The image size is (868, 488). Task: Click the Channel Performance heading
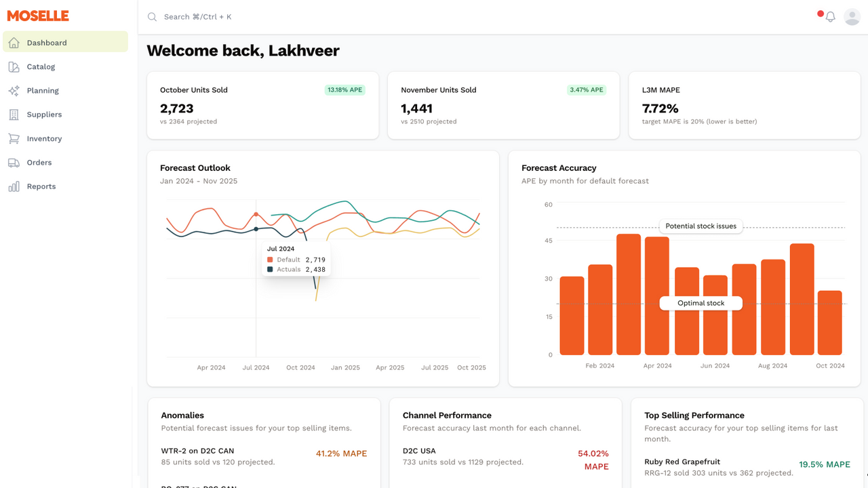[x=447, y=415]
